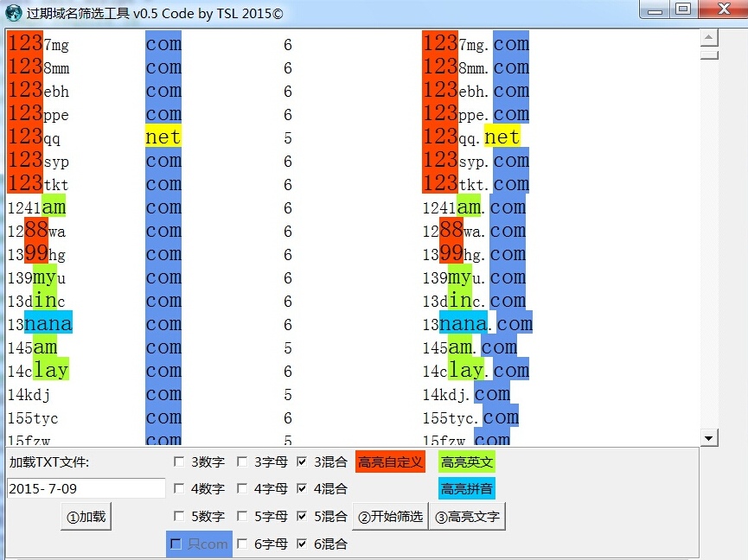Select the 155tyc domain name cell

33,418
